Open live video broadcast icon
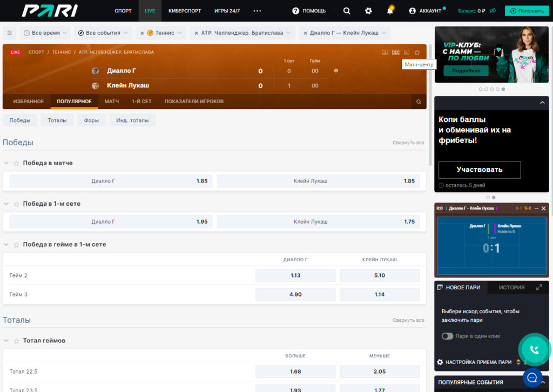553x392 pixels. pyautogui.click(x=385, y=52)
